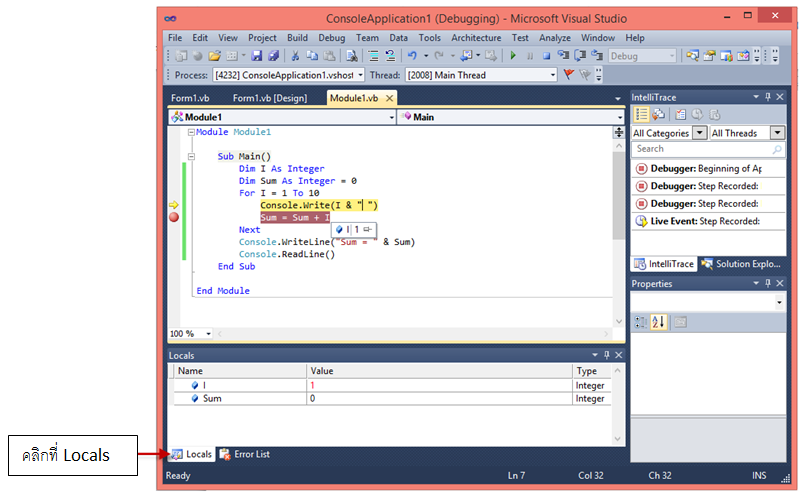Close the Locals panel
Screen dimensions: 804x497
[x=619, y=355]
